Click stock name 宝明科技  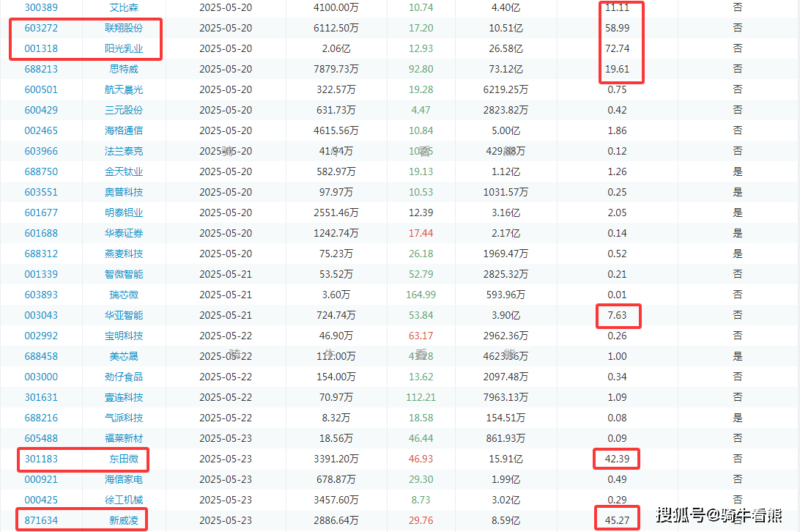click(124, 336)
